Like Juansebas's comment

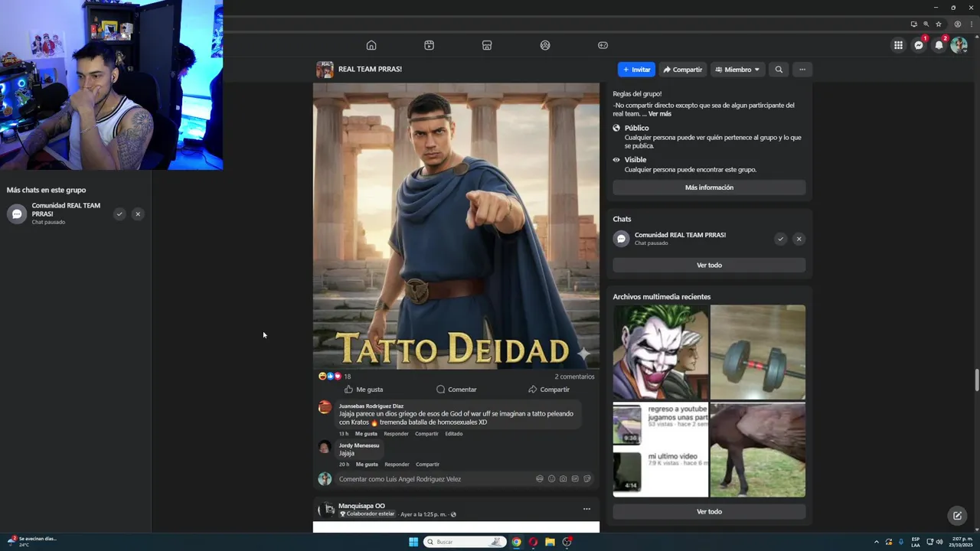366,434
